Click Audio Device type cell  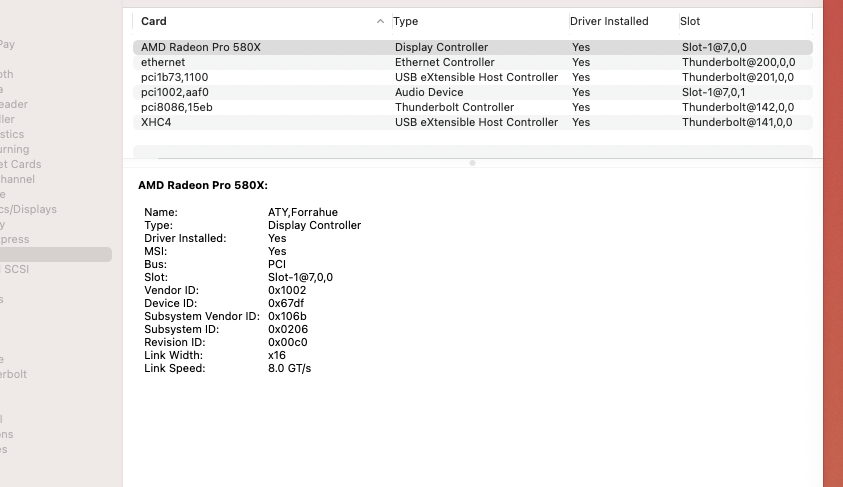(x=429, y=92)
